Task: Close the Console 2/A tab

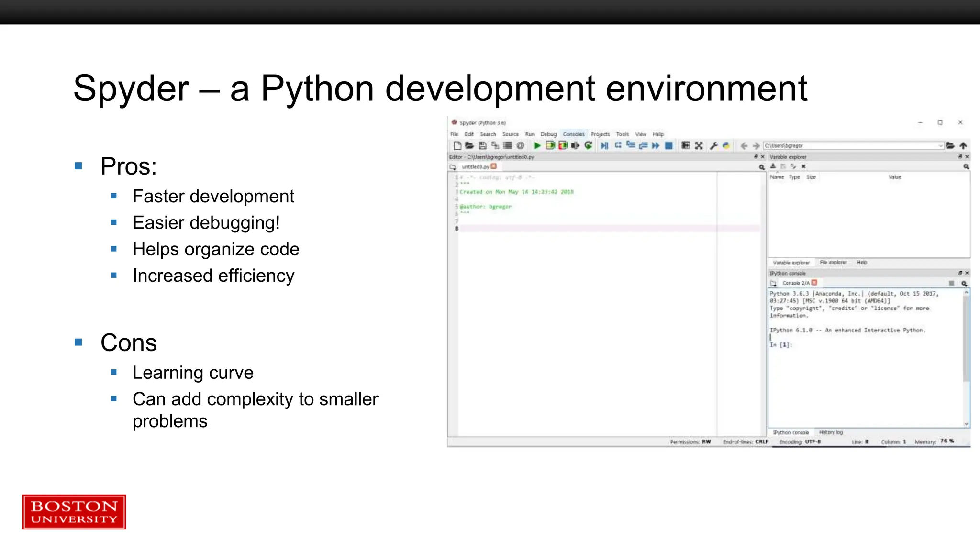Action: pyautogui.click(x=814, y=283)
